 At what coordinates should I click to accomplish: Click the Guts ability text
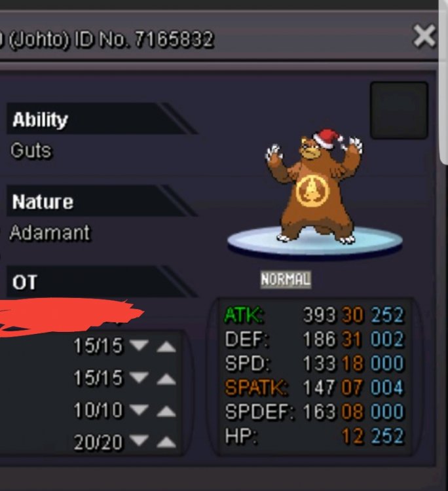click(x=31, y=151)
